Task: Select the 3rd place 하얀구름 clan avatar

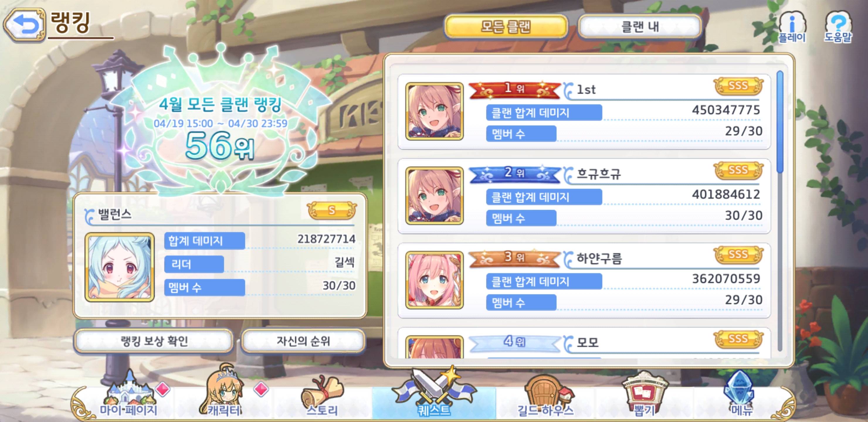Action: pos(434,280)
